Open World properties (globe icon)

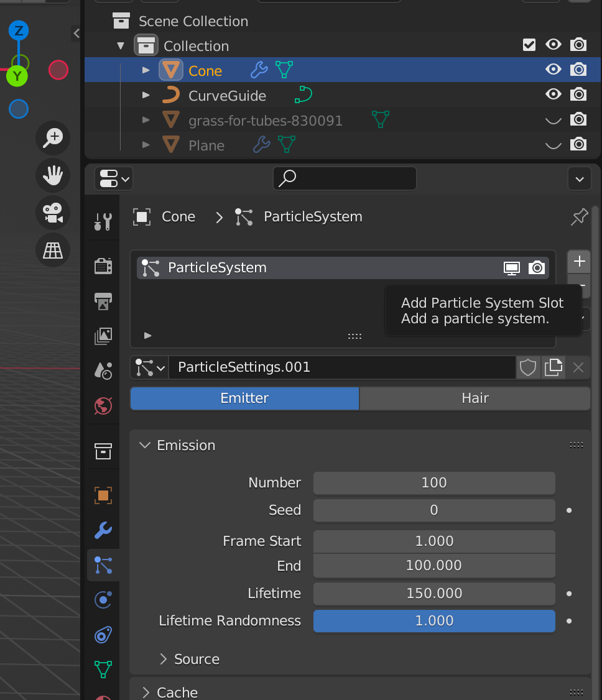coord(103,405)
